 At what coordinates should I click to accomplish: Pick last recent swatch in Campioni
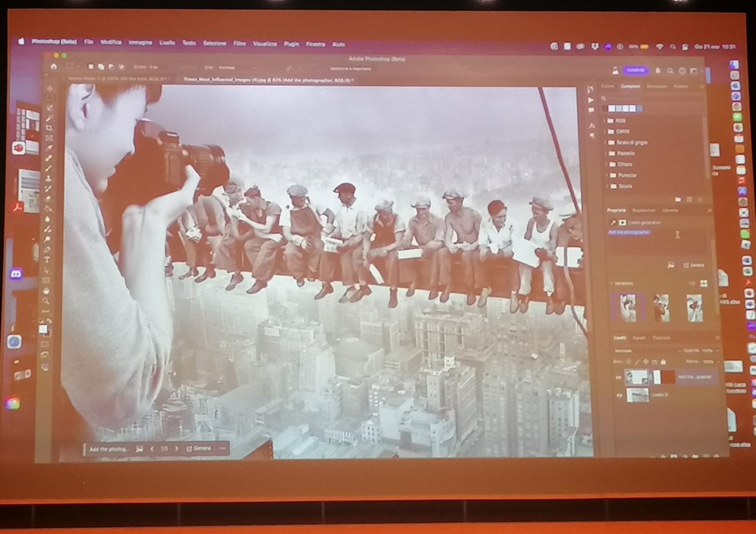639,108
